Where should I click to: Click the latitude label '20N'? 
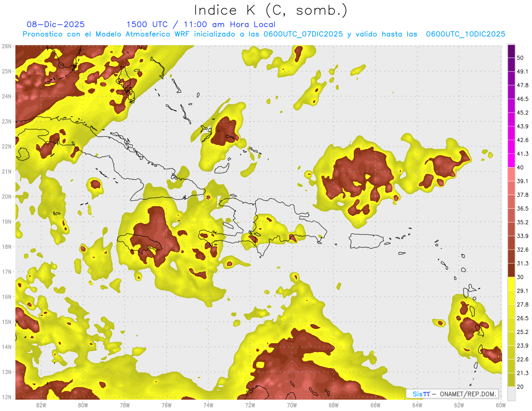7,196
